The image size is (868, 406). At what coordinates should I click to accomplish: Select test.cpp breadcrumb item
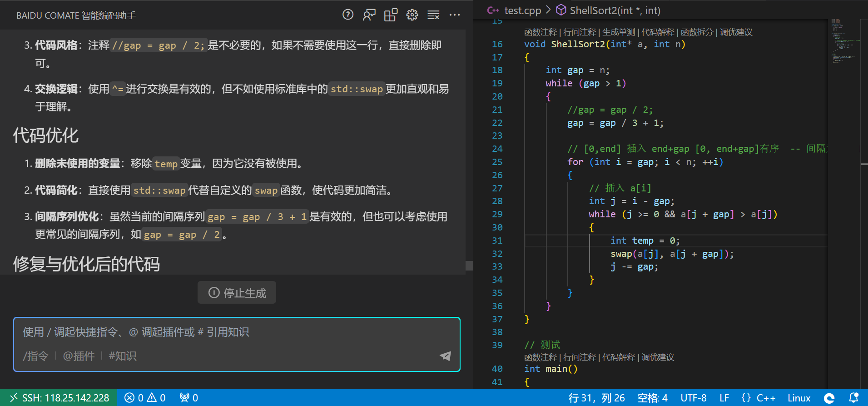(522, 10)
